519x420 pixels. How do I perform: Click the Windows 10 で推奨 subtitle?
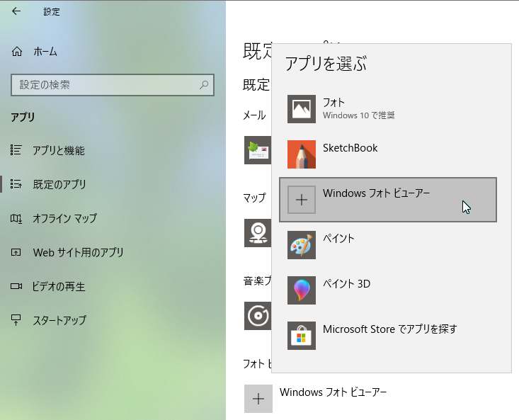[358, 115]
